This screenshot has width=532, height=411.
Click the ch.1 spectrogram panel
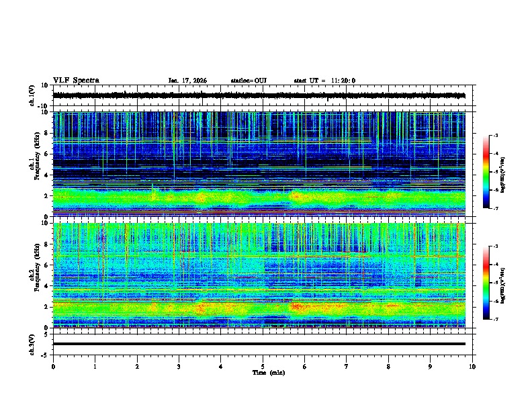point(259,164)
